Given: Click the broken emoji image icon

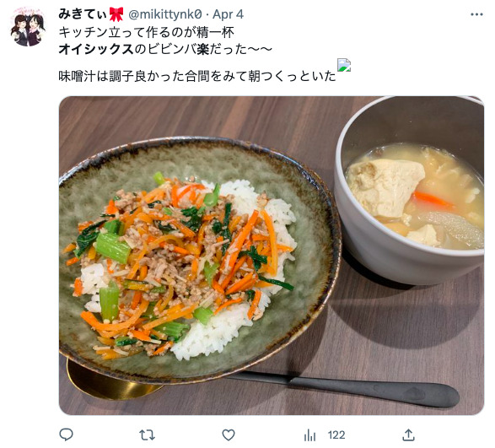Looking at the screenshot, I should tap(344, 65).
